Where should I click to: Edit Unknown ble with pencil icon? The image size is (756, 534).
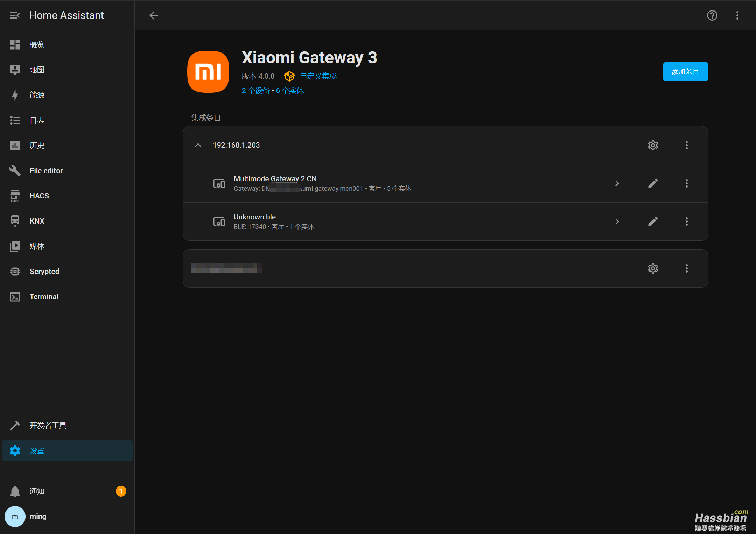point(653,222)
